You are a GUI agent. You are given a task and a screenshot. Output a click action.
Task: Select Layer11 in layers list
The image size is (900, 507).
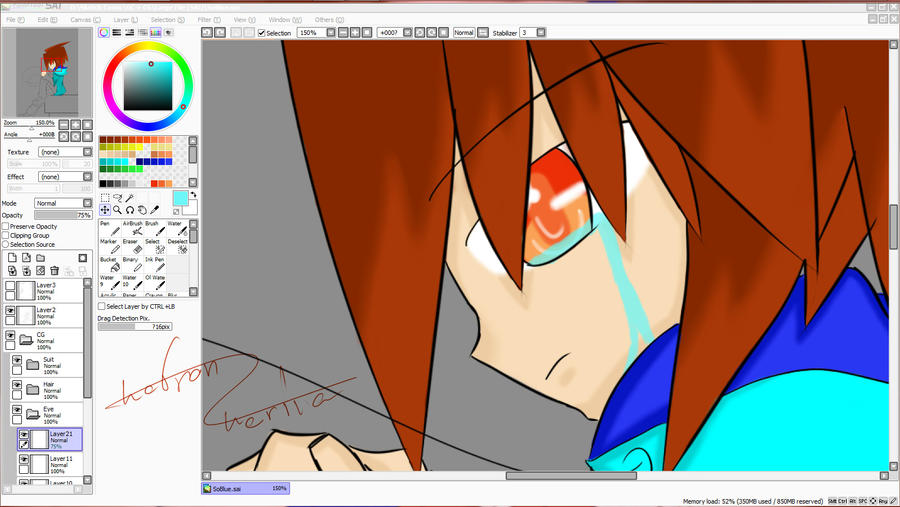click(x=50, y=464)
